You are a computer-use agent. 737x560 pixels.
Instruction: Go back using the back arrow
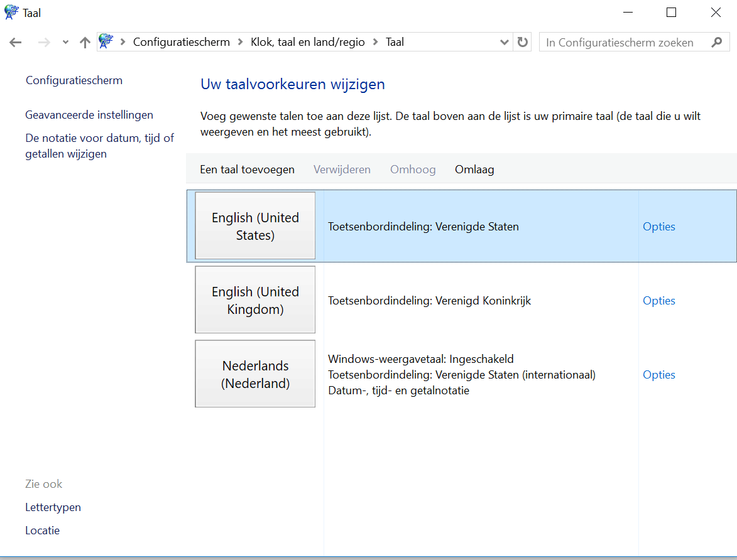click(x=16, y=43)
